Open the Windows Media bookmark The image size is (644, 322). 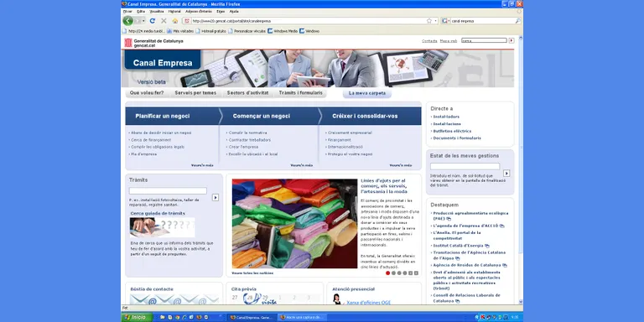283,31
